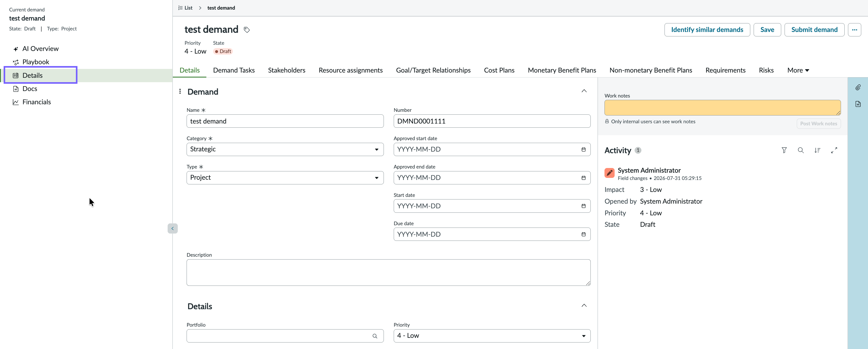Switch to the Demand Tasks tab
This screenshot has height=349, width=868.
pos(234,70)
